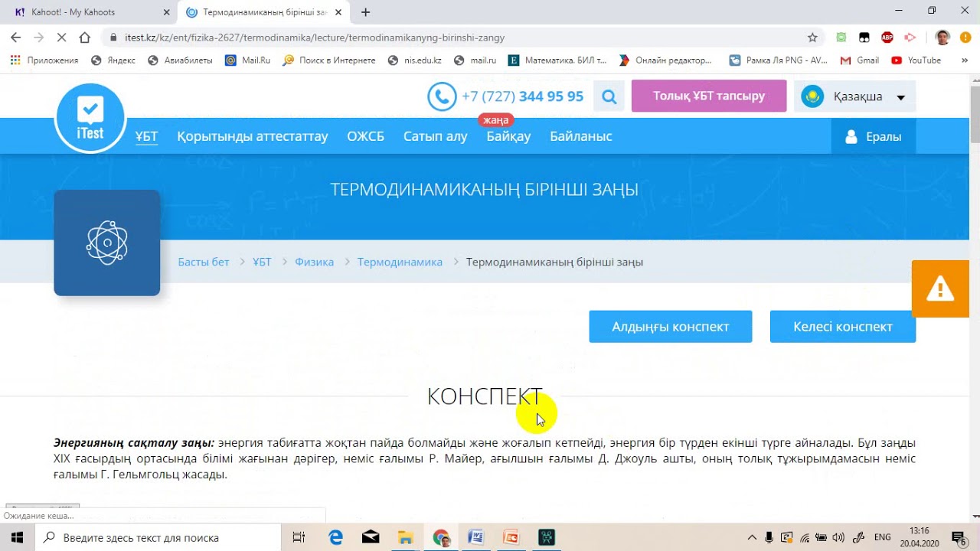Click the iTest logo icon
The height and width of the screenshot is (551, 980).
90,118
